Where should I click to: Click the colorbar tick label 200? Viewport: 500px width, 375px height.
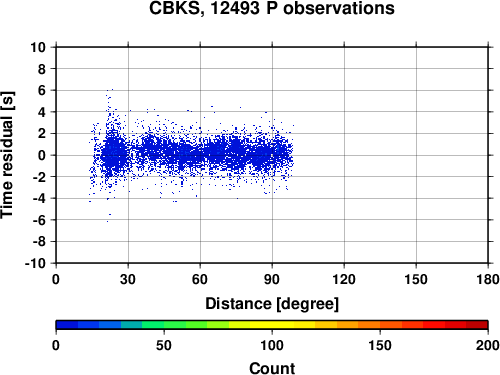[x=488, y=345]
